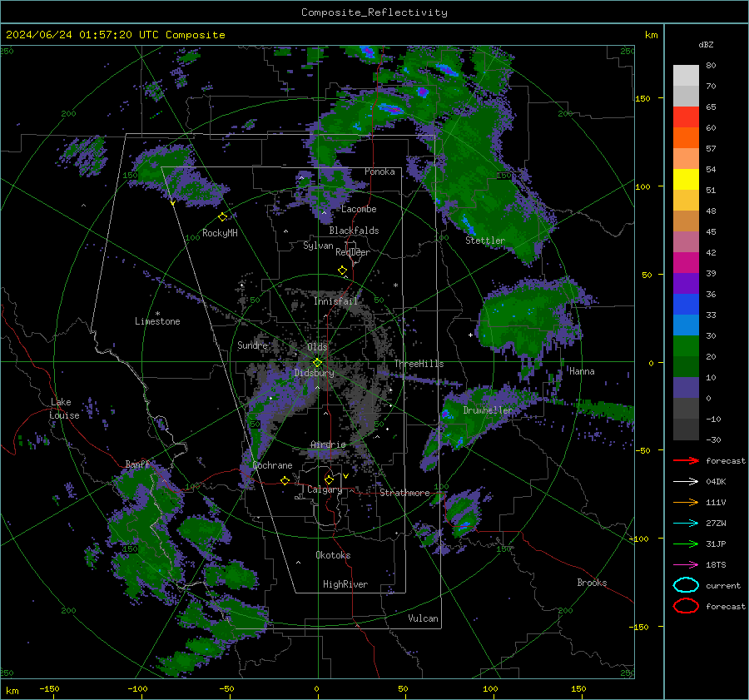Click the red forecast ellipse icon

(x=686, y=606)
